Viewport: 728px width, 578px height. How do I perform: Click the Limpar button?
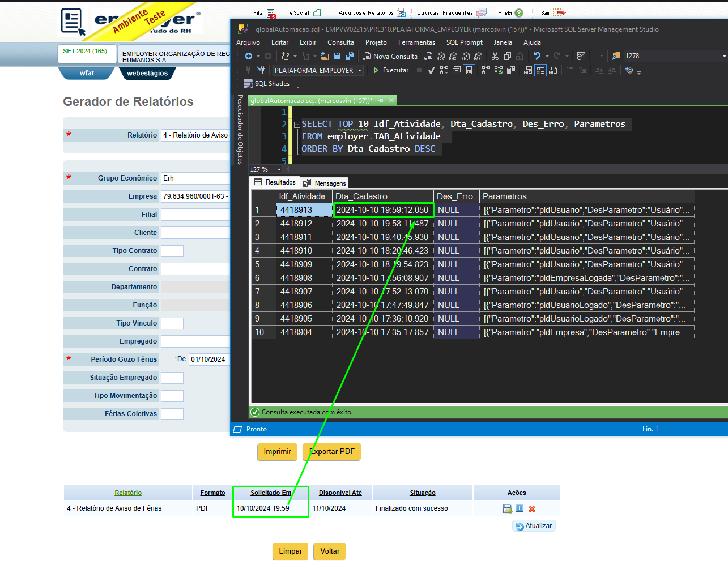290,551
